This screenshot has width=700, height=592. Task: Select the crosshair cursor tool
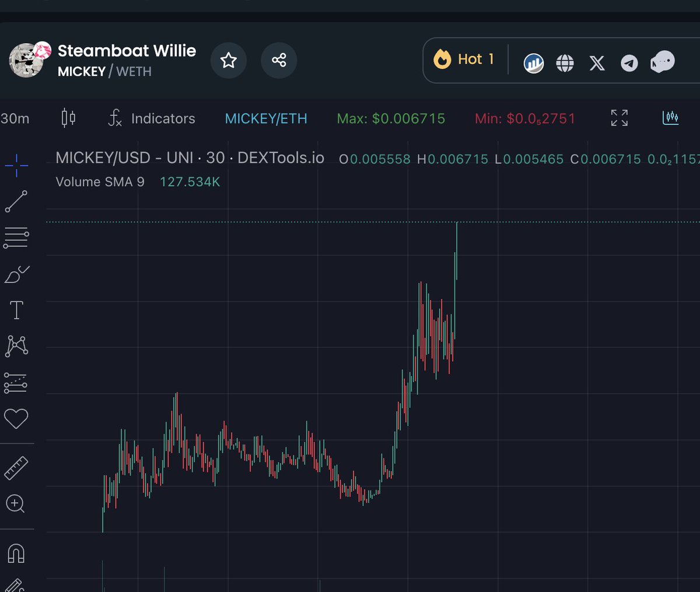(16, 165)
